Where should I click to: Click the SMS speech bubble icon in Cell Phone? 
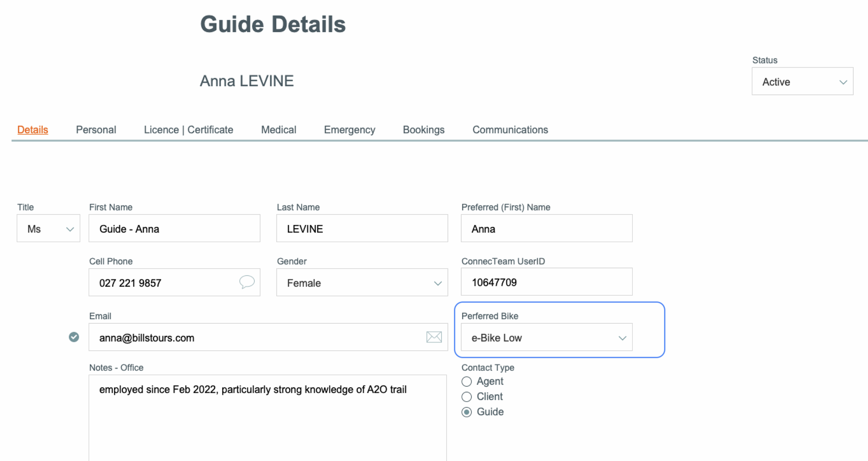(x=246, y=282)
